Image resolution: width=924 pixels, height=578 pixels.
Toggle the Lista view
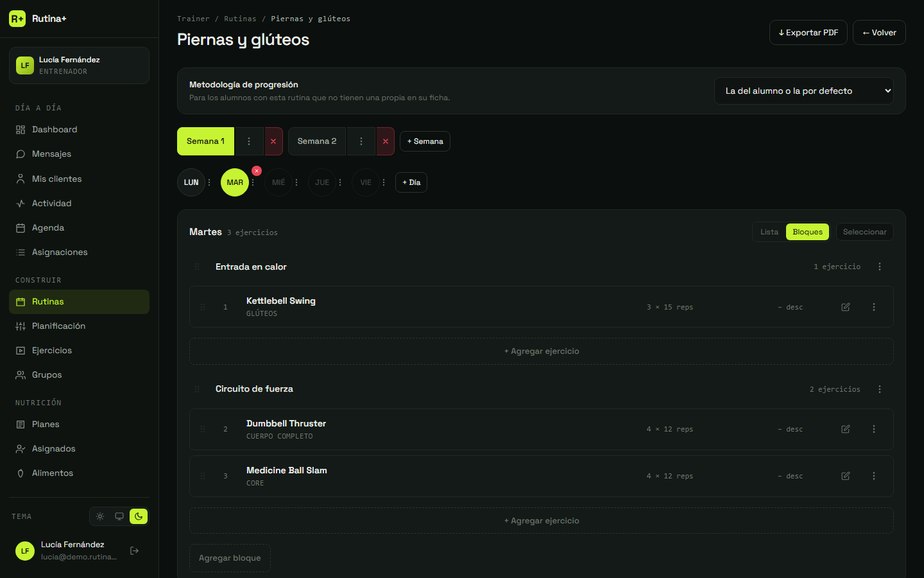tap(769, 232)
